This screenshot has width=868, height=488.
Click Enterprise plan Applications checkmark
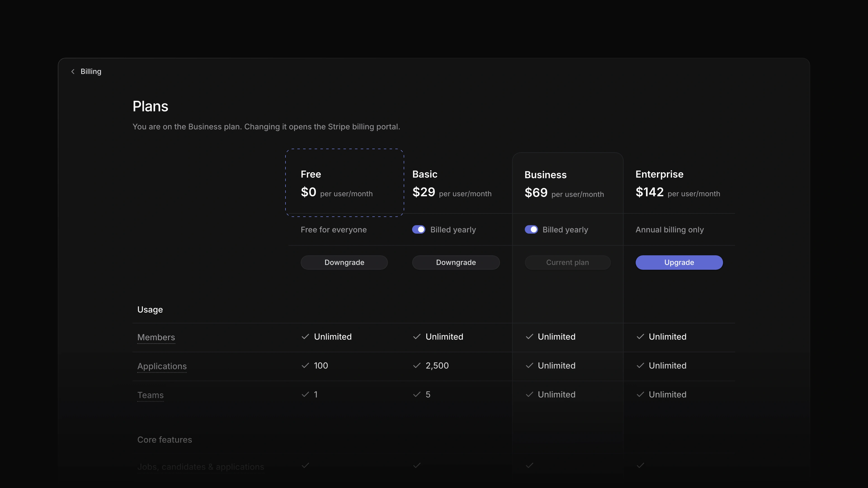point(640,365)
